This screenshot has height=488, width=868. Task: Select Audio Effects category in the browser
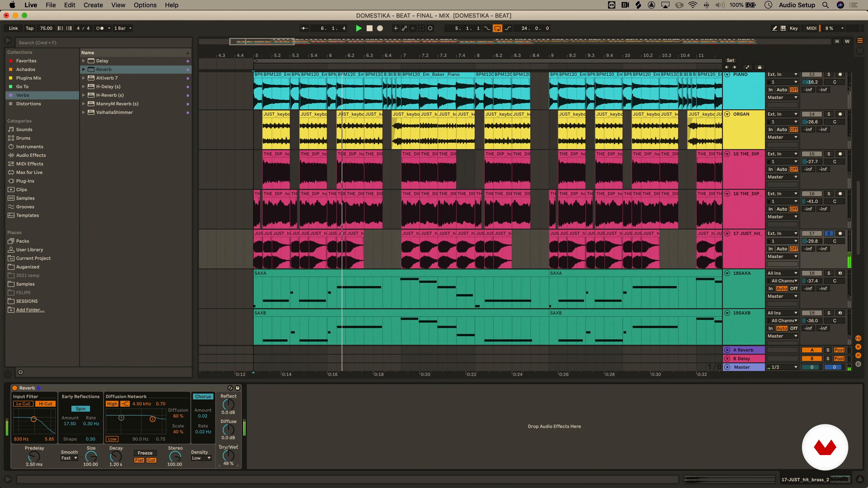pos(31,155)
